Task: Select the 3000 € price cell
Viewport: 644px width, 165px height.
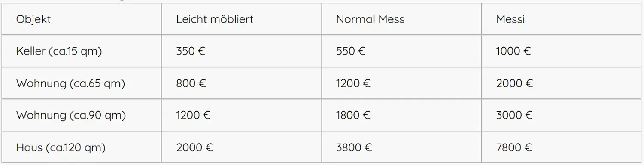Action: 562,115
